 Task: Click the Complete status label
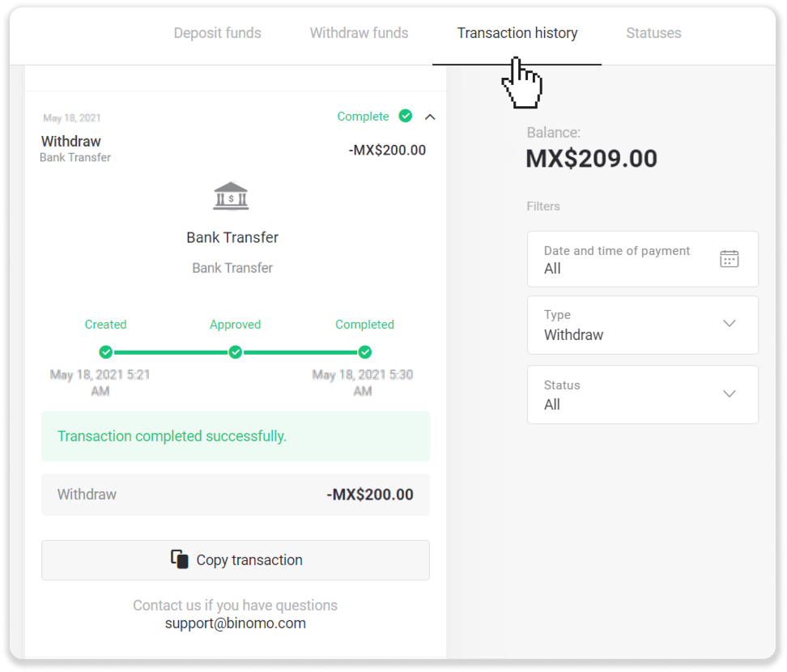pos(363,117)
